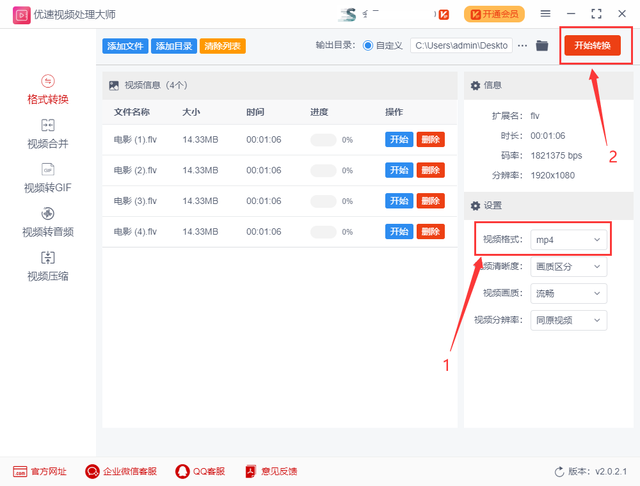Click the app logo icon in title bar
The width and height of the screenshot is (640, 486).
point(21,15)
